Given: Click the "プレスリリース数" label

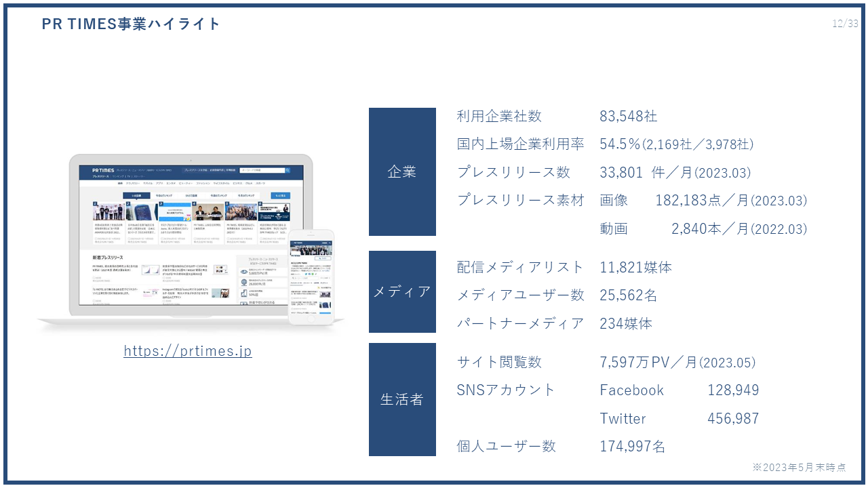Looking at the screenshot, I should pyautogui.click(x=513, y=173).
